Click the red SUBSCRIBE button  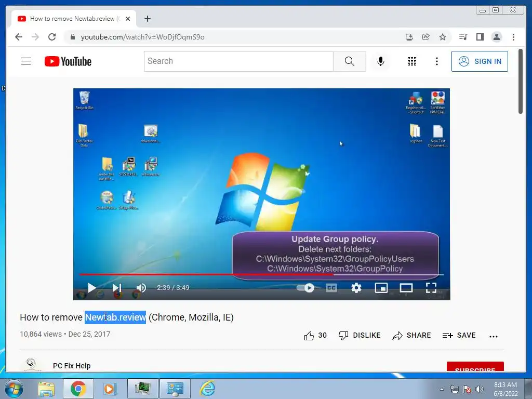(x=475, y=367)
